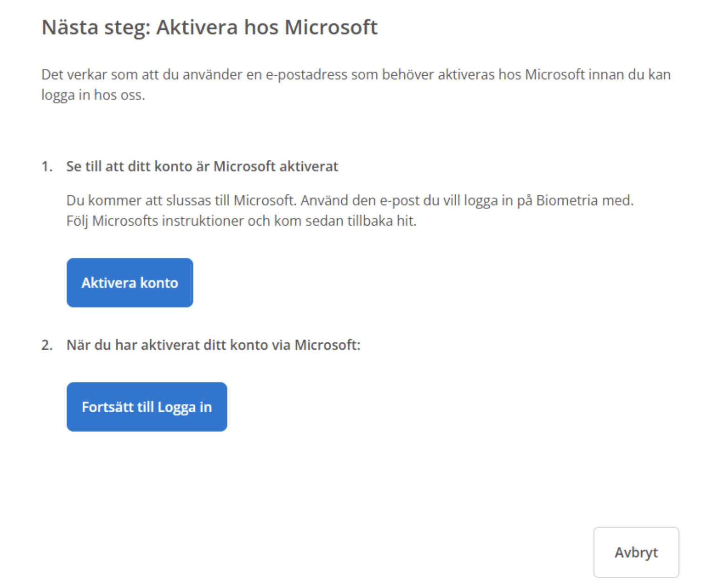The image size is (719, 588).
Task: Click the word Microsoft in the main heading
Action: tap(331, 27)
